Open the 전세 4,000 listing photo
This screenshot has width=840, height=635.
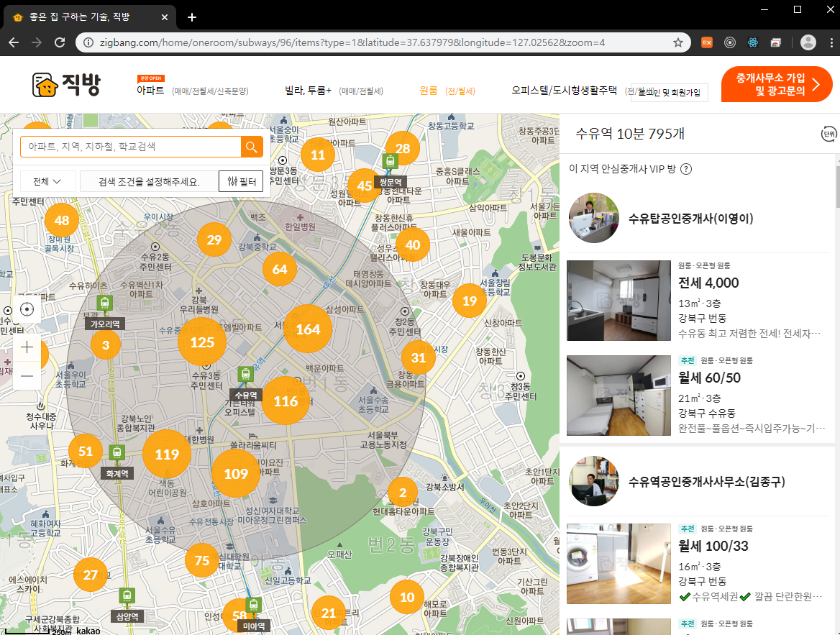coord(618,301)
